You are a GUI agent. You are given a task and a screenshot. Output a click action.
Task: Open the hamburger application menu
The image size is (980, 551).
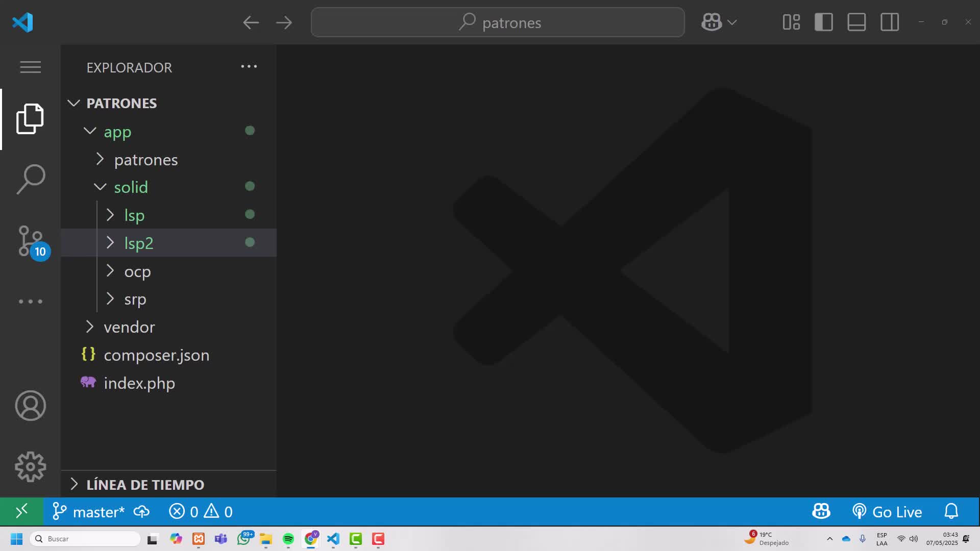31,67
